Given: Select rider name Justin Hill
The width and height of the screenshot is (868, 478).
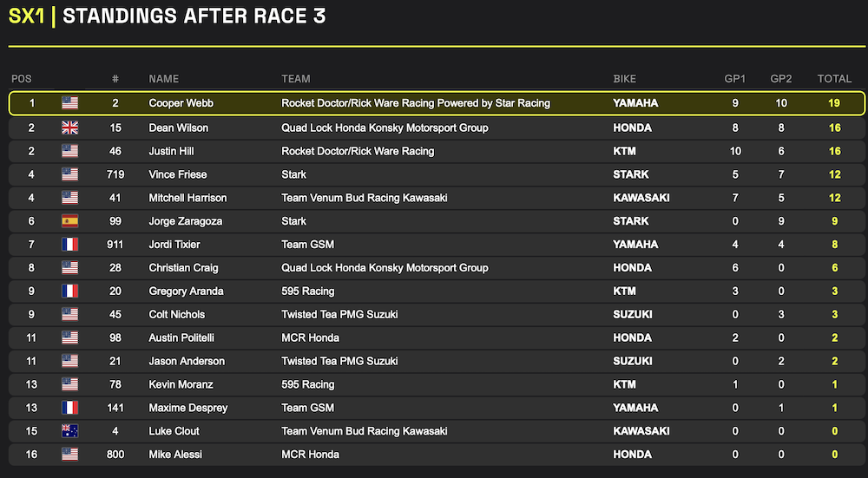Looking at the screenshot, I should point(171,151).
